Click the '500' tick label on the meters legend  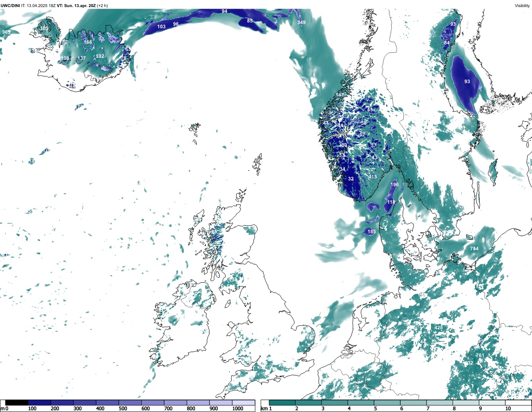coord(123,409)
